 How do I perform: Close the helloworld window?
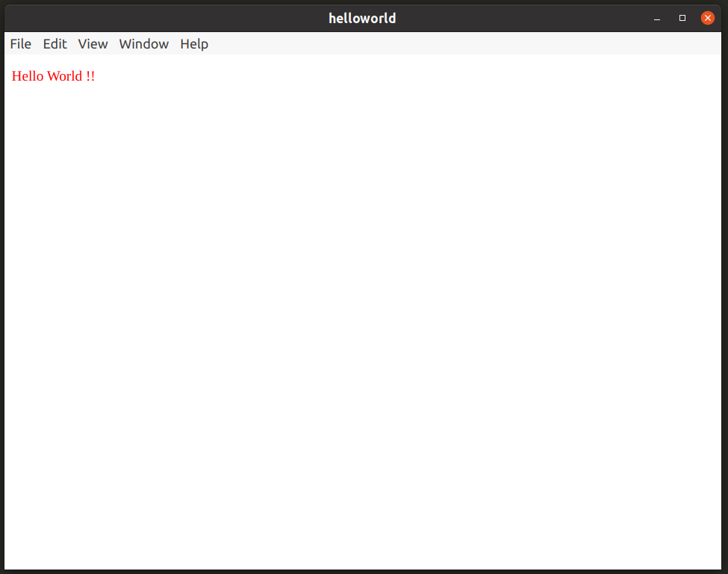[x=708, y=18]
